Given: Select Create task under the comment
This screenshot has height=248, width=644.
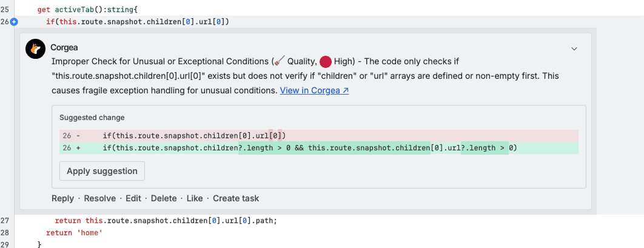Looking at the screenshot, I should click(236, 198).
